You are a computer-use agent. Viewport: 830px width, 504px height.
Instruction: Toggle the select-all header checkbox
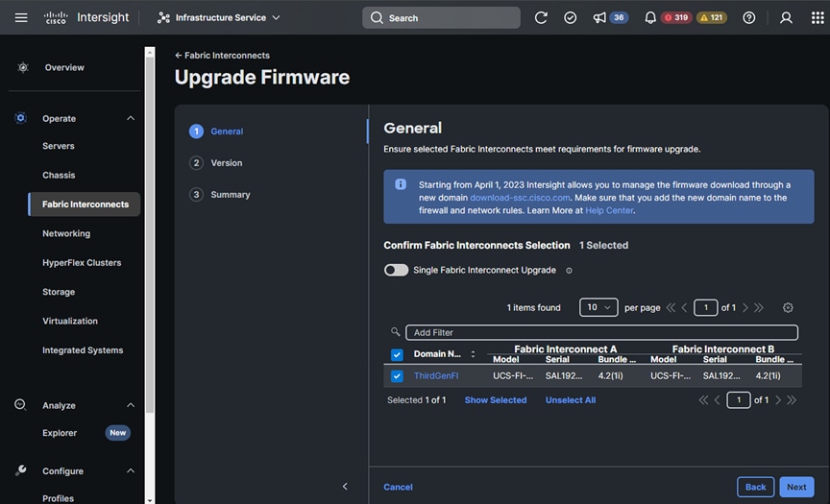tap(397, 355)
